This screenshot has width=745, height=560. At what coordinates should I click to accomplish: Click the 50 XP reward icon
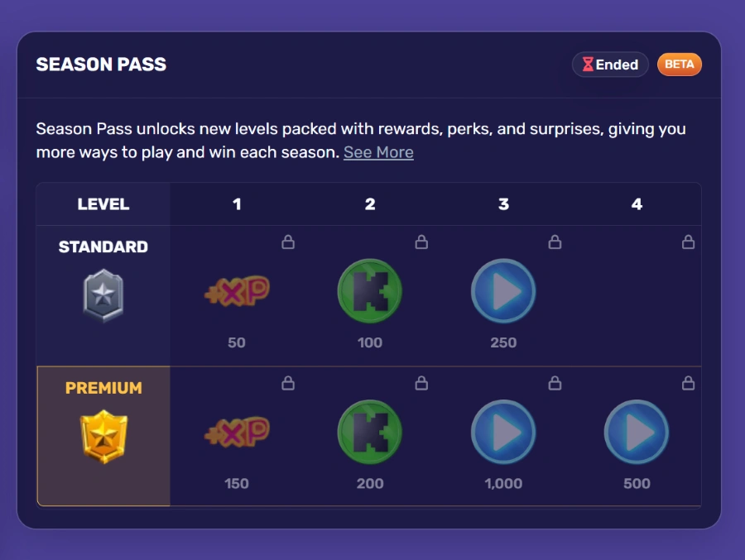[x=238, y=290]
